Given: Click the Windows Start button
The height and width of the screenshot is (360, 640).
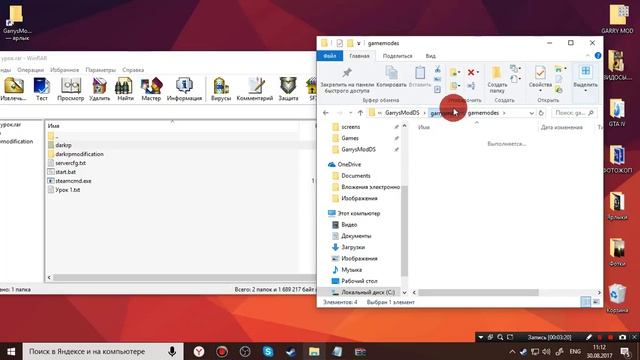Looking at the screenshot, I should [x=11, y=351].
